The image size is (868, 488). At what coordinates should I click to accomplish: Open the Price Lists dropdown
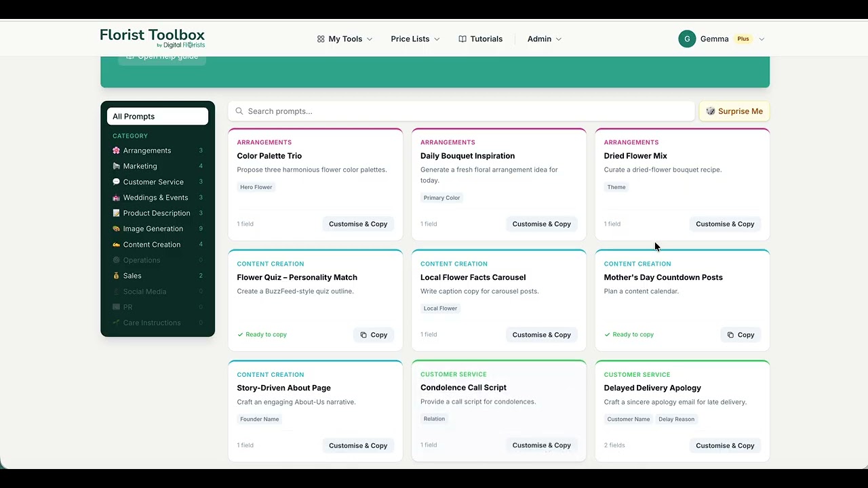[x=415, y=39]
